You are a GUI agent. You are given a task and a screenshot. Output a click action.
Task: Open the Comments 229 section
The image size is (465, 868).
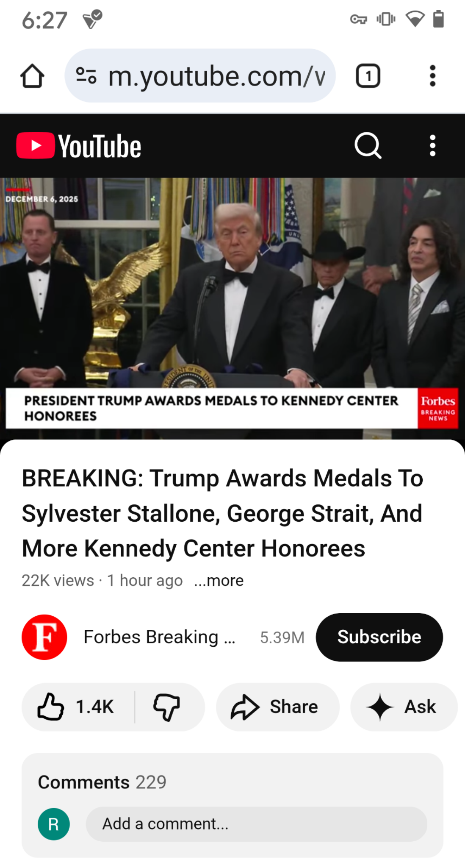(x=102, y=782)
